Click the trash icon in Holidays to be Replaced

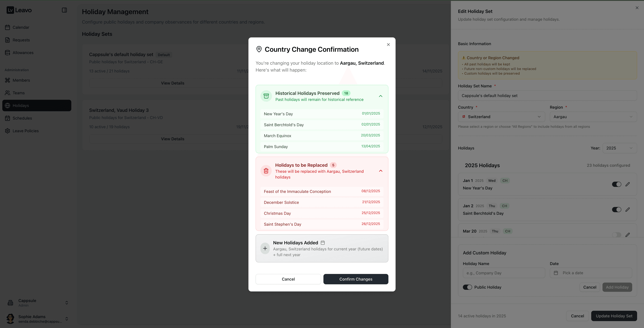(x=266, y=171)
